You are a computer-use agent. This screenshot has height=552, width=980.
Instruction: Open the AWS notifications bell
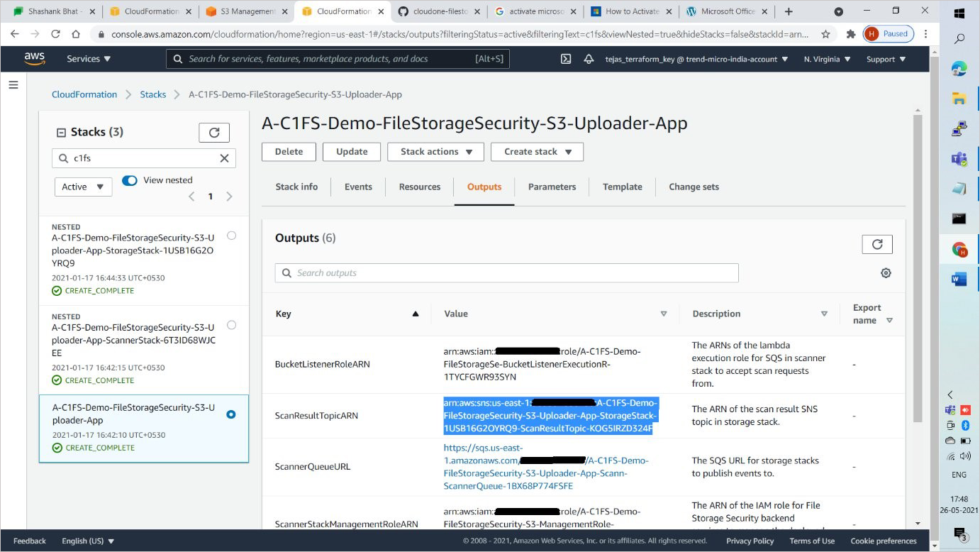coord(589,59)
